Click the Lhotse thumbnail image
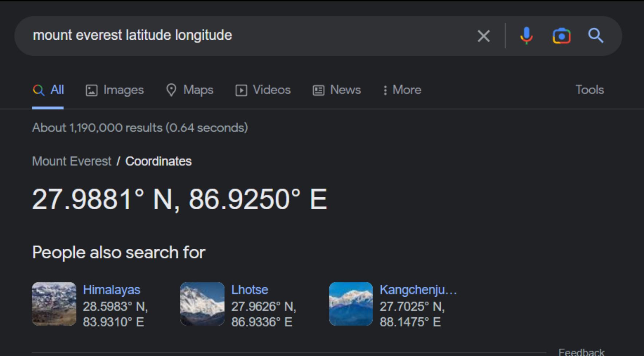The image size is (644, 356). pyautogui.click(x=202, y=304)
